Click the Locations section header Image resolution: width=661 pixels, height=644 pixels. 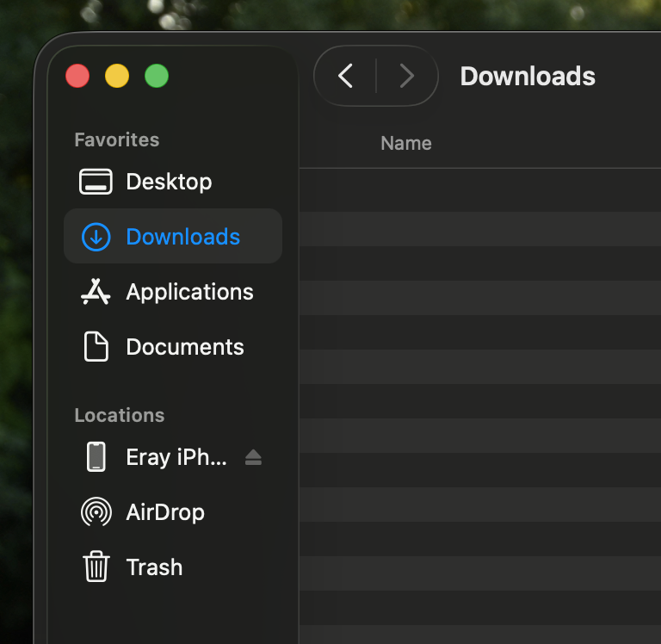click(x=120, y=416)
